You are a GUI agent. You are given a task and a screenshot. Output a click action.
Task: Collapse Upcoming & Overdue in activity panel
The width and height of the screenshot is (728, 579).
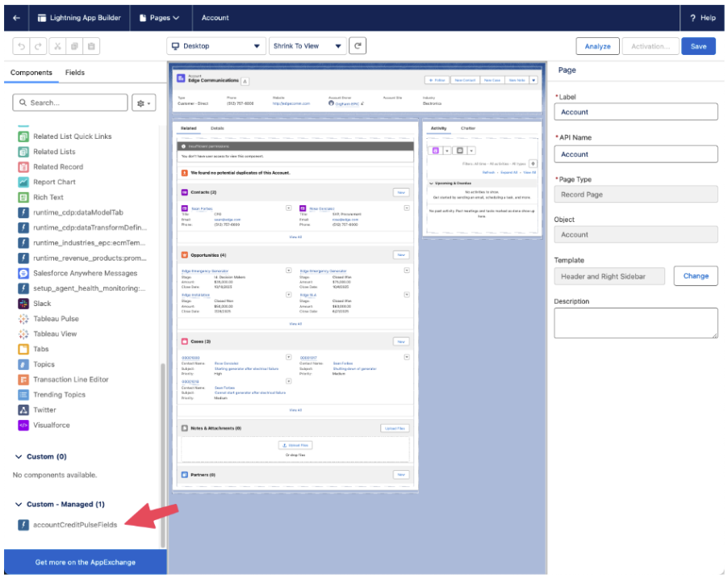(431, 183)
